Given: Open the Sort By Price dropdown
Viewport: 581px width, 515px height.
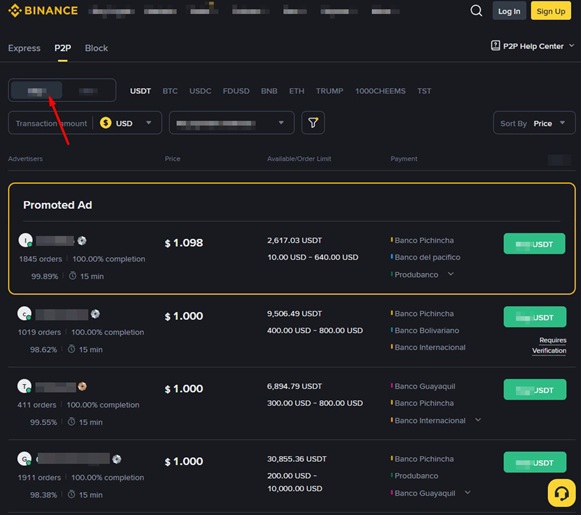Looking at the screenshot, I should tap(534, 123).
